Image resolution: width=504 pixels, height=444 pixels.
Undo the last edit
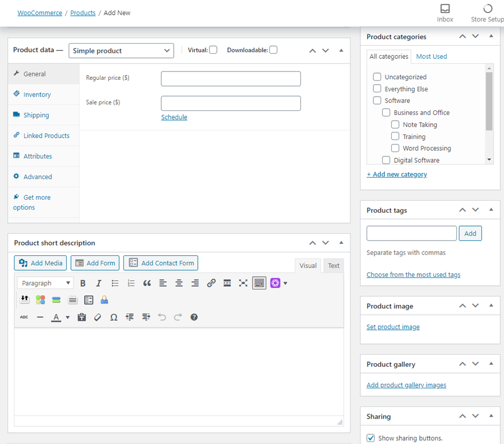(x=162, y=317)
